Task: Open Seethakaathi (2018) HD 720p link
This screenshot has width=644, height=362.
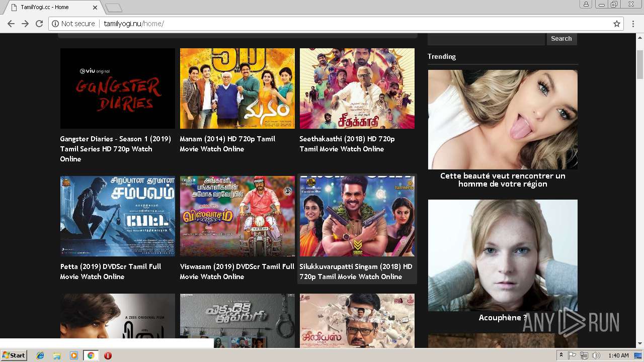Action: click(x=347, y=144)
